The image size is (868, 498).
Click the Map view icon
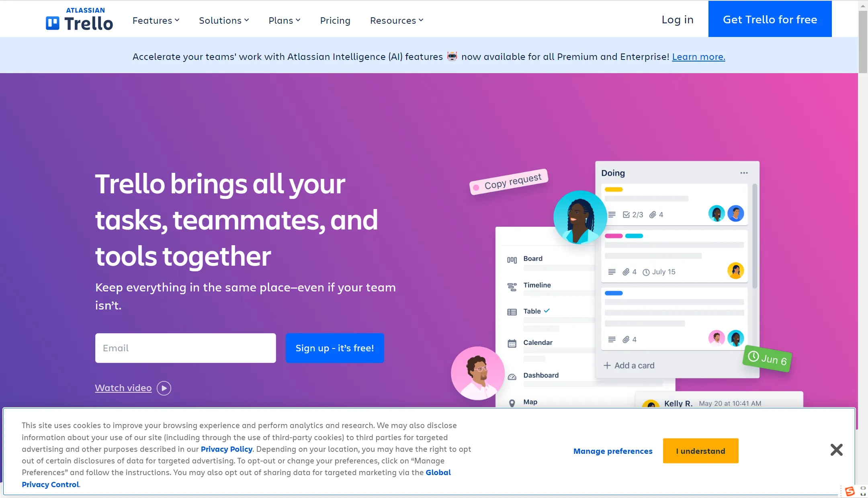pos(512,402)
